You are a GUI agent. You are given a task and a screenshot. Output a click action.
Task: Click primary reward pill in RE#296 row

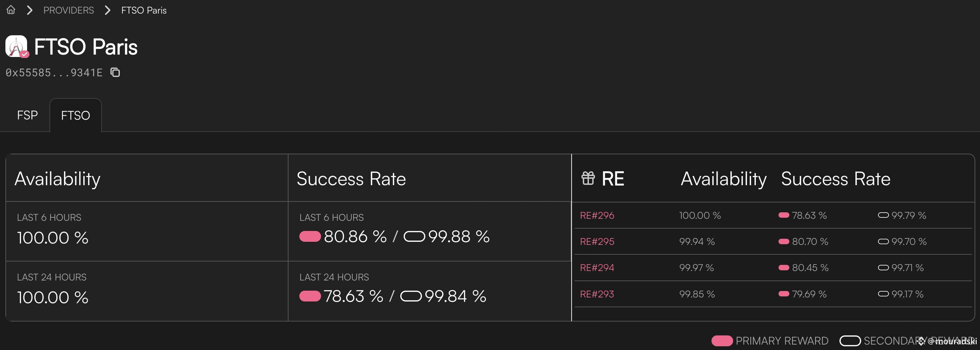click(784, 215)
